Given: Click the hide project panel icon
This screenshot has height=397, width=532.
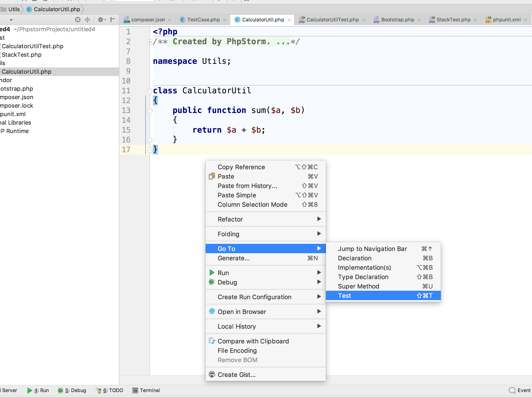Looking at the screenshot, I should click(x=113, y=20).
